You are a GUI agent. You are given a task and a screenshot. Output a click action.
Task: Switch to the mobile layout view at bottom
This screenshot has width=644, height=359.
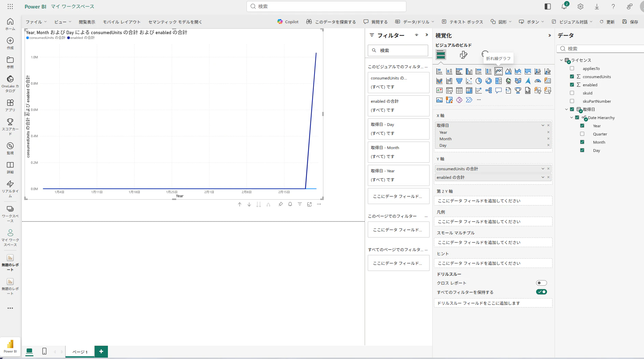coord(44,351)
